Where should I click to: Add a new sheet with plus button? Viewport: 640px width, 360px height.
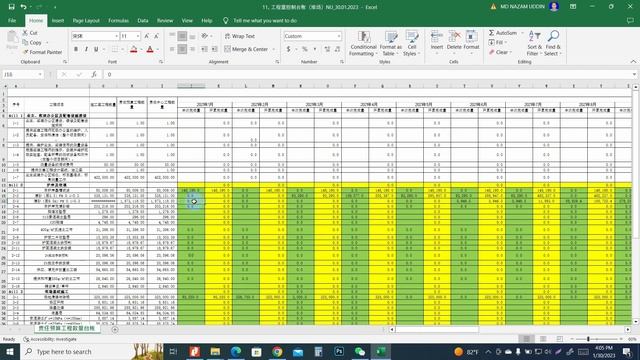[x=115, y=329]
